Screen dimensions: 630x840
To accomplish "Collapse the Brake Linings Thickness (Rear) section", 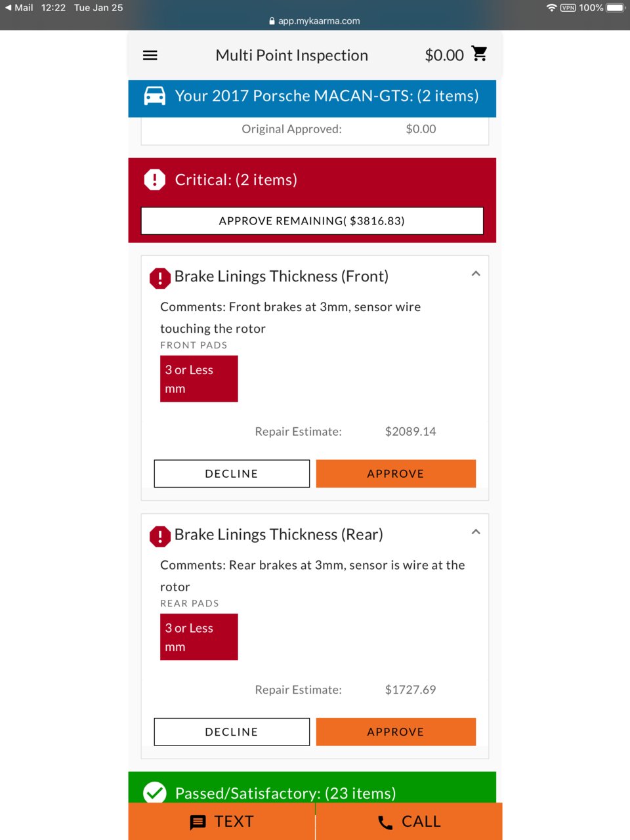I will pos(476,532).
